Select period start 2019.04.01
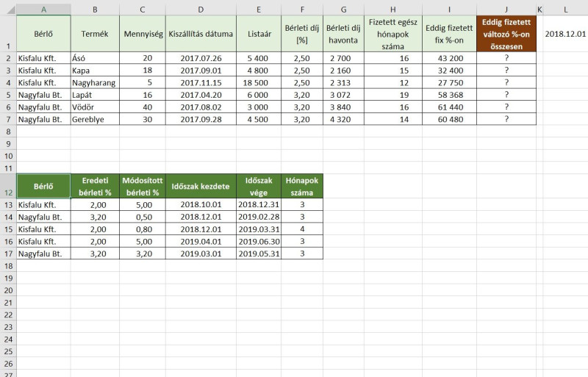 tap(201, 242)
